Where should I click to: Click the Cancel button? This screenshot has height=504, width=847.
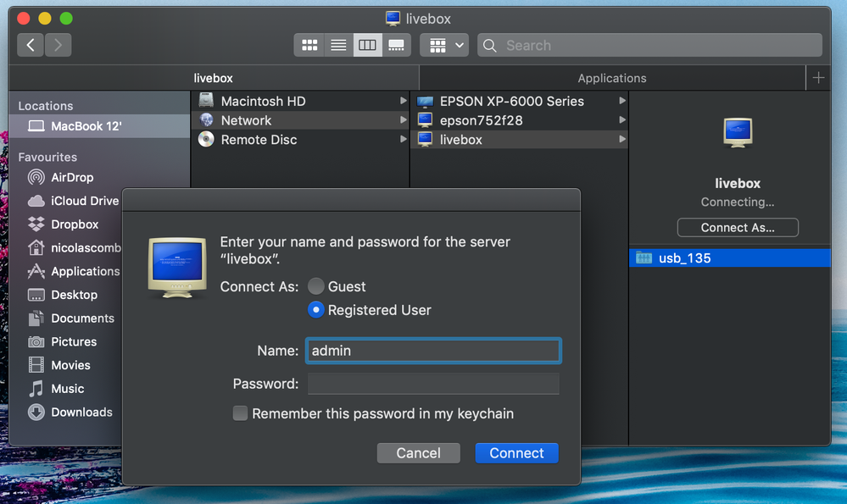(418, 453)
